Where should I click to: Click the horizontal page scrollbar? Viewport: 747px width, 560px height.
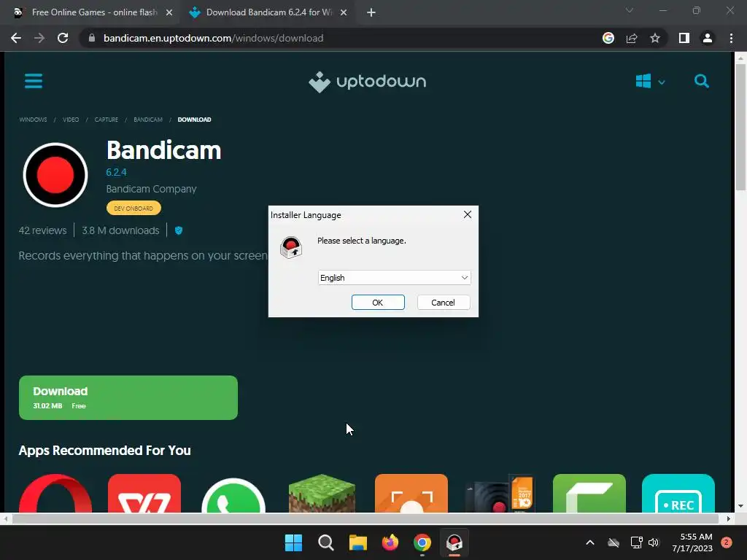[x=365, y=518]
